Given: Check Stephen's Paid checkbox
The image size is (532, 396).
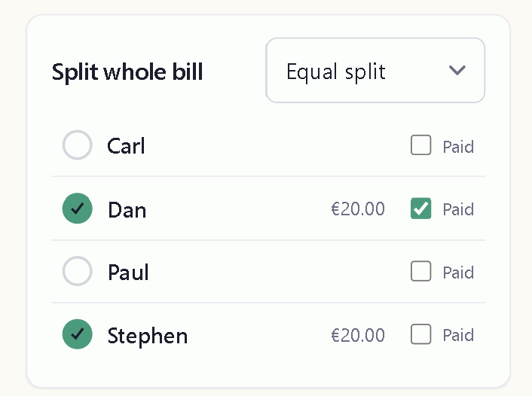Looking at the screenshot, I should 420,334.
